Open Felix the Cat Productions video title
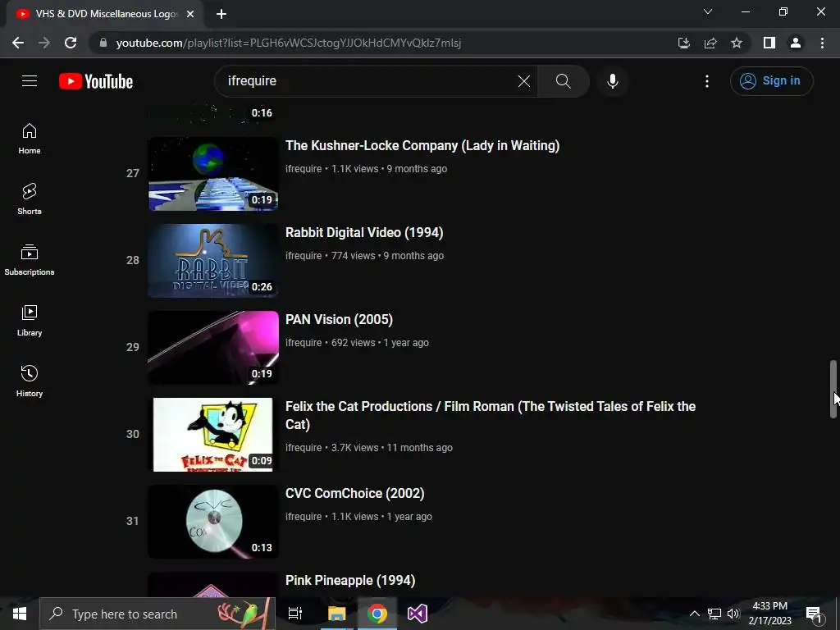The height and width of the screenshot is (630, 840). (491, 415)
